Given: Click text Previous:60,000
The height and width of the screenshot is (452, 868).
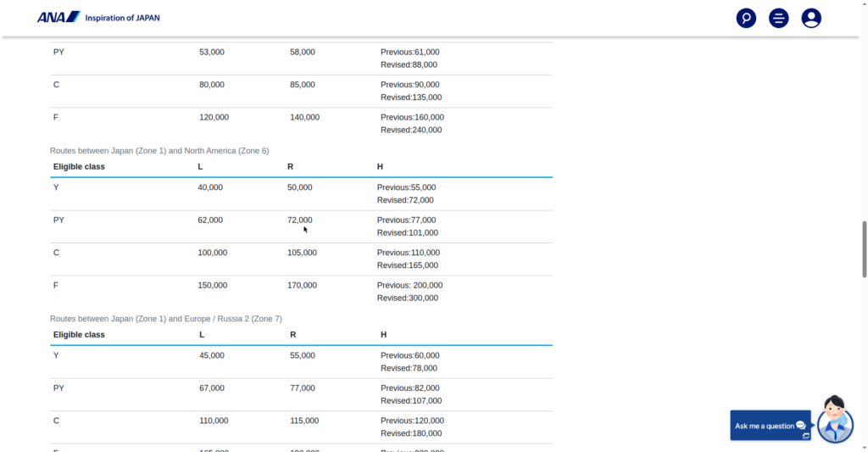Looking at the screenshot, I should pyautogui.click(x=410, y=355).
